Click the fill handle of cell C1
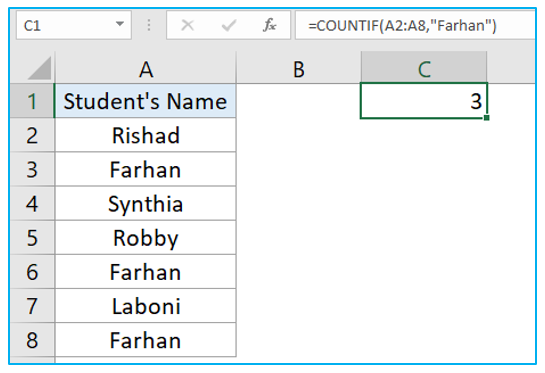This screenshot has height=373, width=545. point(487,118)
